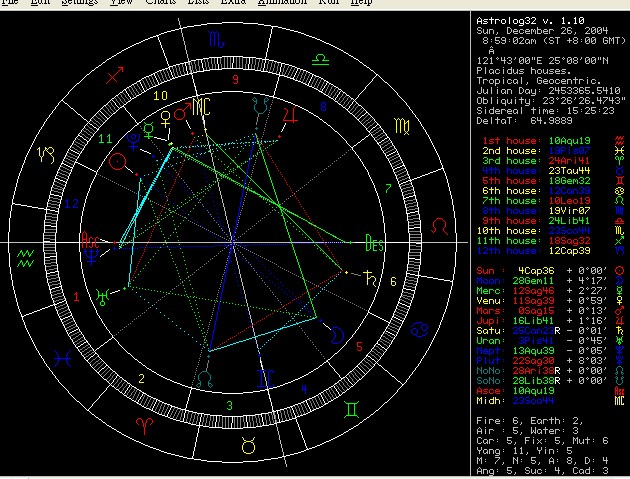
Task: Click the Asc label on the chart
Action: (x=91, y=240)
